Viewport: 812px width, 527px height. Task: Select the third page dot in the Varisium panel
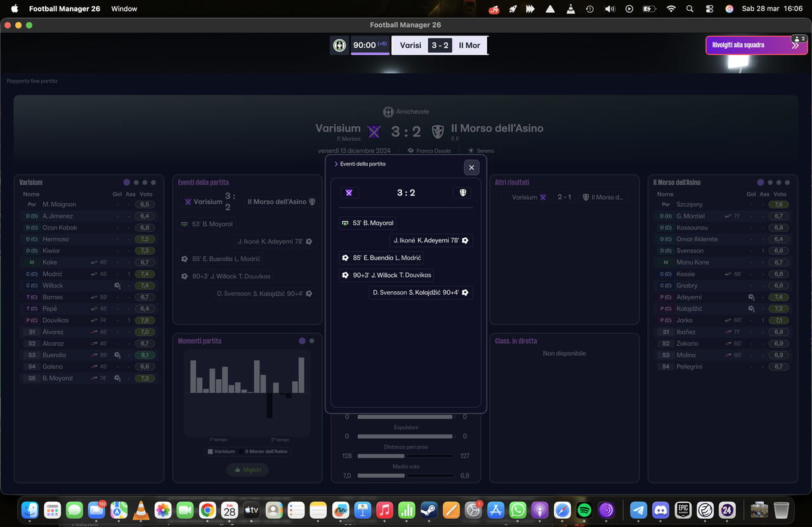(x=145, y=183)
